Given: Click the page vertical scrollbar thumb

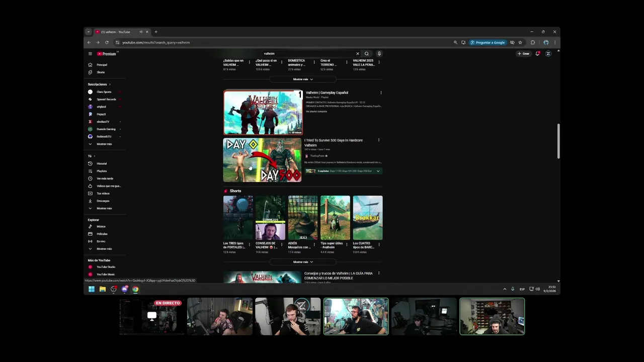Looking at the screenshot, I should pos(558,141).
